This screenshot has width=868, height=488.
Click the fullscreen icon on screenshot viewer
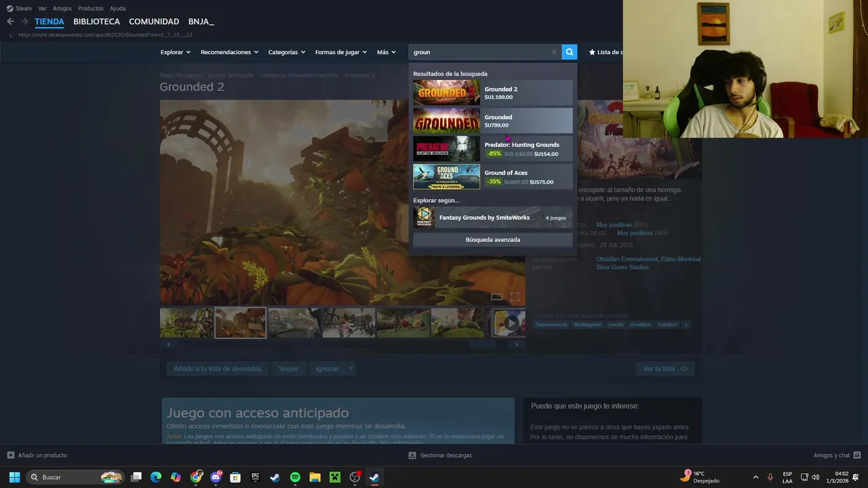(515, 297)
